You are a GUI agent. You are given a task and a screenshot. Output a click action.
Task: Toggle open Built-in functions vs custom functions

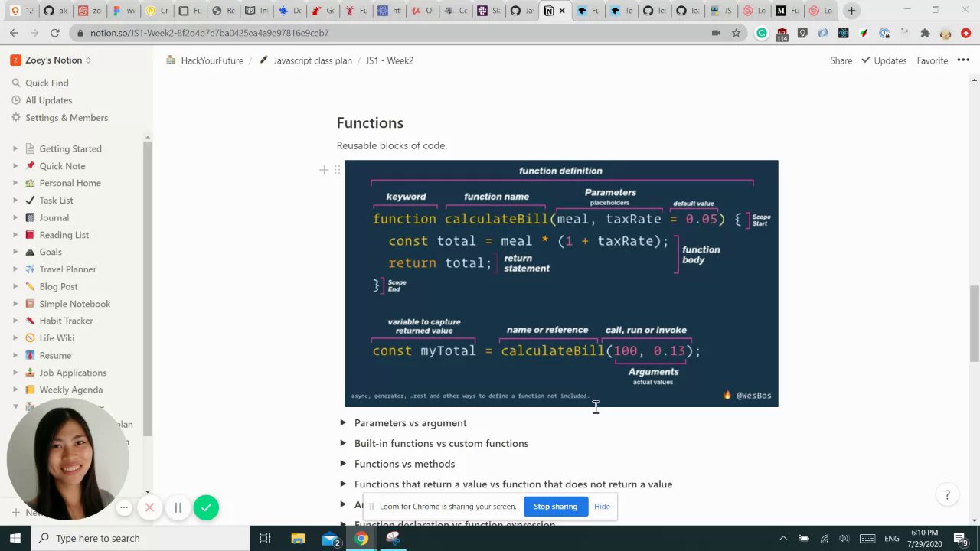click(x=343, y=443)
